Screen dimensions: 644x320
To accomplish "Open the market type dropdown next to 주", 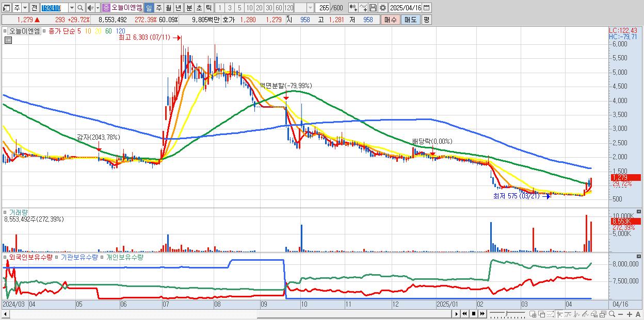I will coord(25,8).
